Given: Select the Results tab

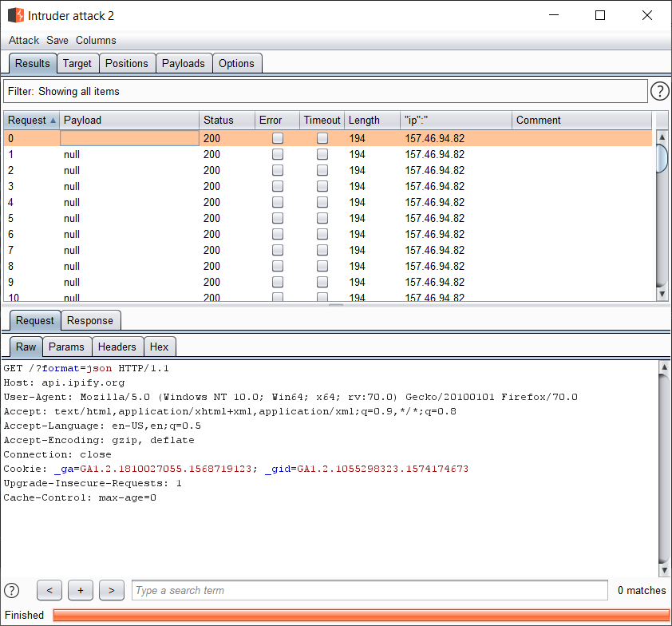Looking at the screenshot, I should pyautogui.click(x=33, y=63).
